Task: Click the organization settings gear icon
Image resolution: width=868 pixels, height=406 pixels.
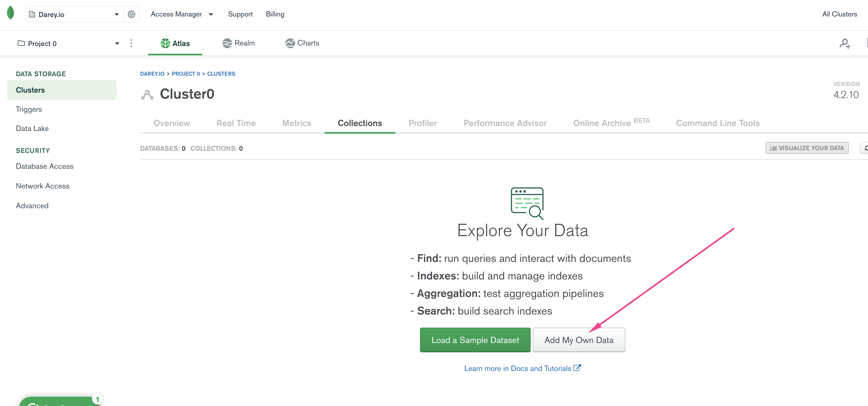Action: pos(131,14)
